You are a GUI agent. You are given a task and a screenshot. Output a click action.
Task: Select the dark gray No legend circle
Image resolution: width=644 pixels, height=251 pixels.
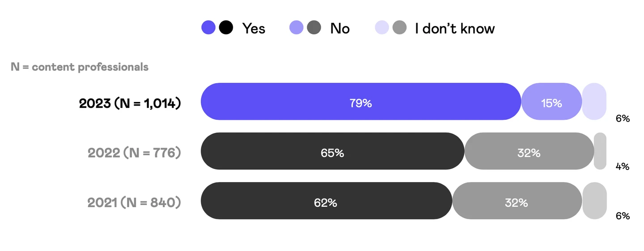(x=314, y=28)
